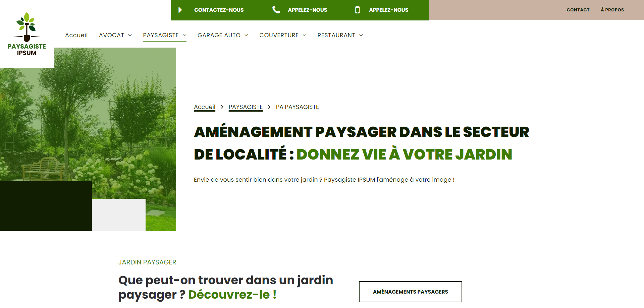Click the AMÉNAGEMENTS PAYSAGERS button

[x=410, y=292]
